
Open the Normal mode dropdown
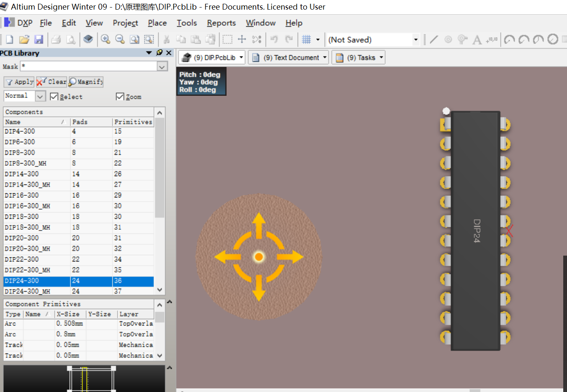pos(40,96)
